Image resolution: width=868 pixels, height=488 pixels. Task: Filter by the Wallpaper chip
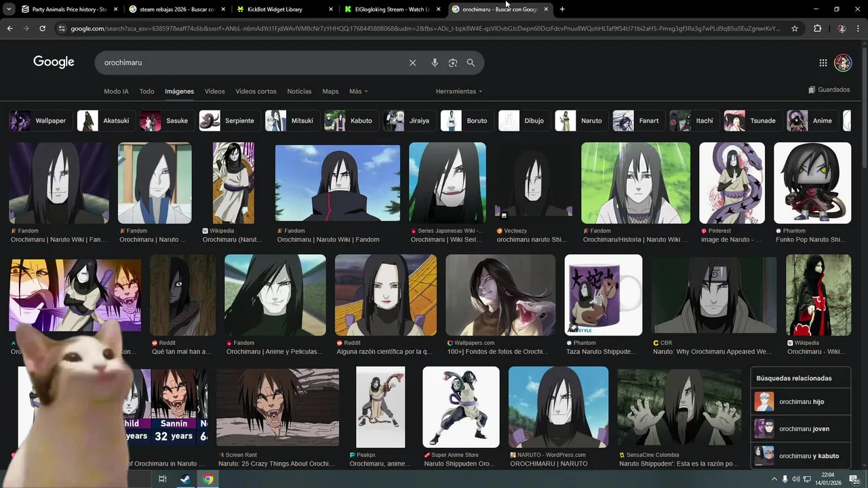(41, 121)
